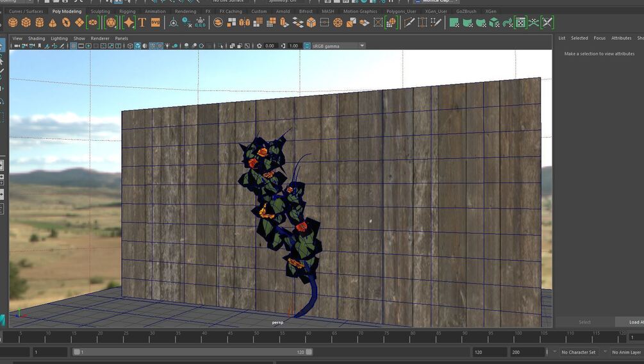Click the range slider bar between 1 and 120

click(193, 352)
